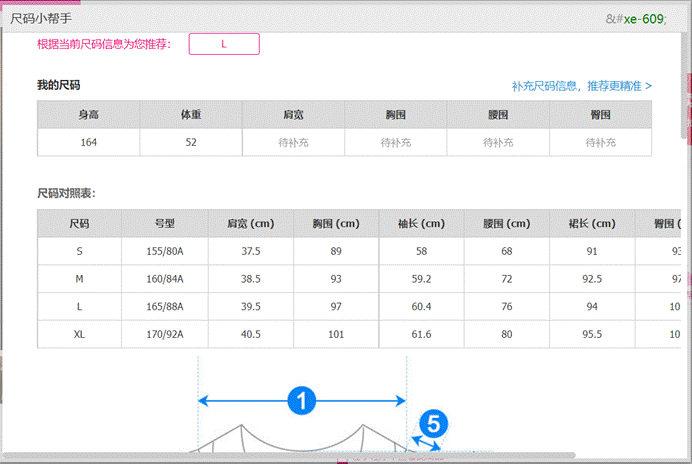
Task: Click the weight value 52 cell
Action: point(191,143)
